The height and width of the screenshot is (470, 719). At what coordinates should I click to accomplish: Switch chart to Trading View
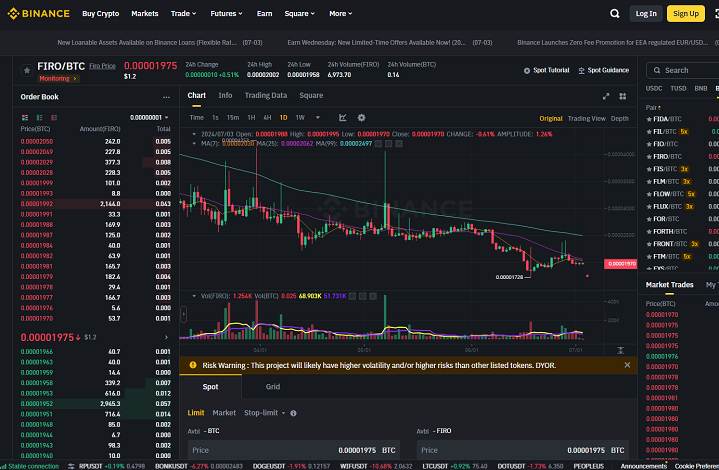pyautogui.click(x=586, y=119)
